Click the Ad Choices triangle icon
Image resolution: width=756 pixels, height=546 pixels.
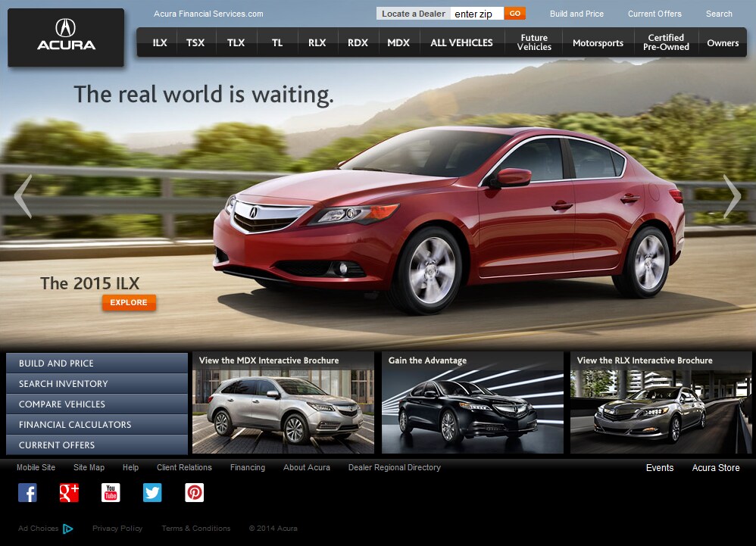68,529
